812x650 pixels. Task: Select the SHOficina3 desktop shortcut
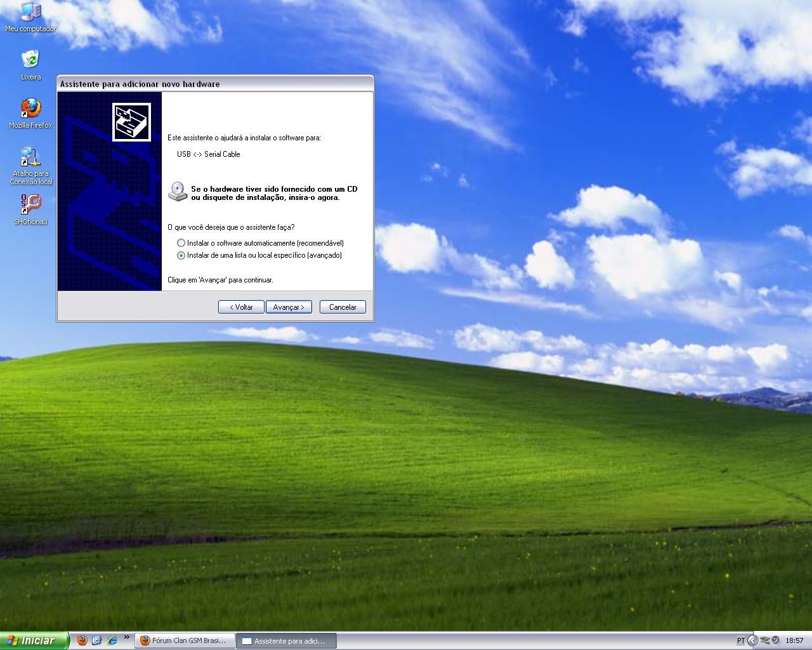coord(30,210)
